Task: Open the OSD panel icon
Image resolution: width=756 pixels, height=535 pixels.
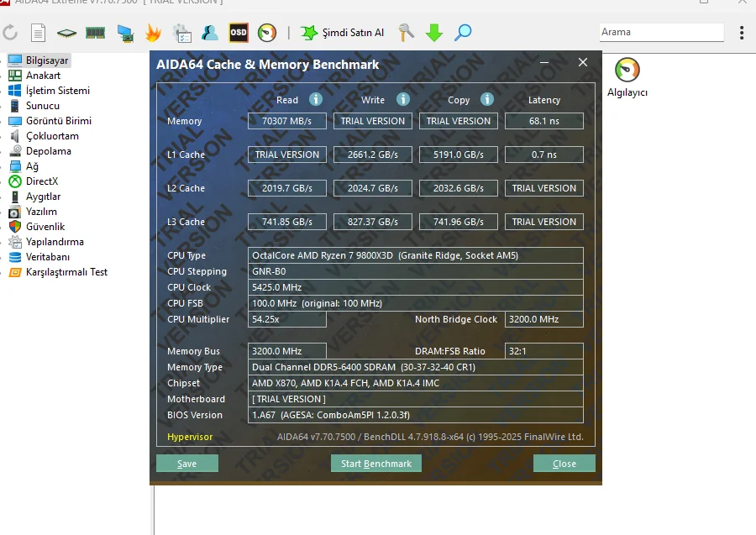Action: tap(239, 33)
